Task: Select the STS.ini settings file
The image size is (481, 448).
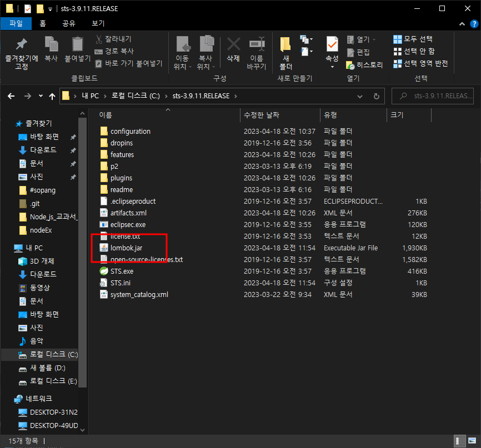Action: [x=120, y=283]
